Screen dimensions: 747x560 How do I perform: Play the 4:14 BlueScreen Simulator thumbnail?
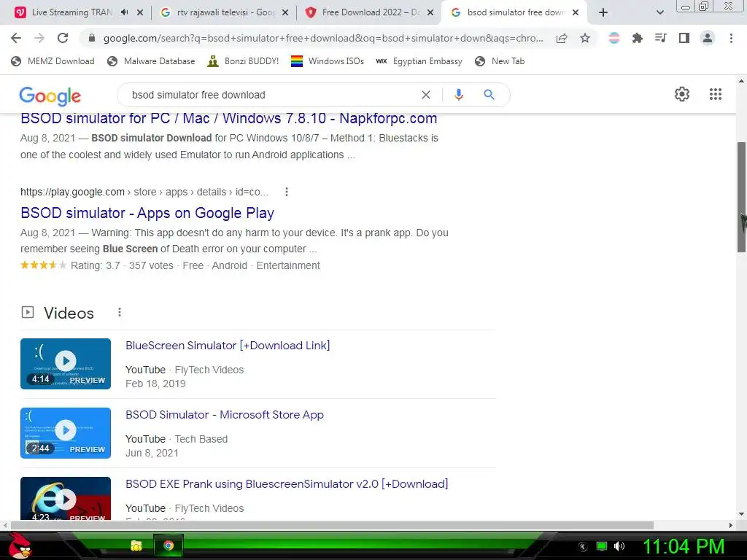(x=66, y=364)
